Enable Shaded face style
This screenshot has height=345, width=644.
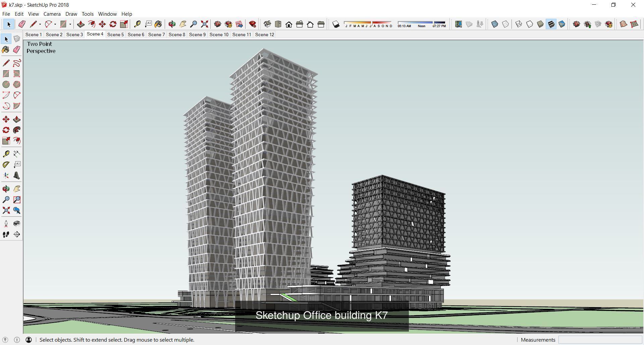tap(540, 24)
